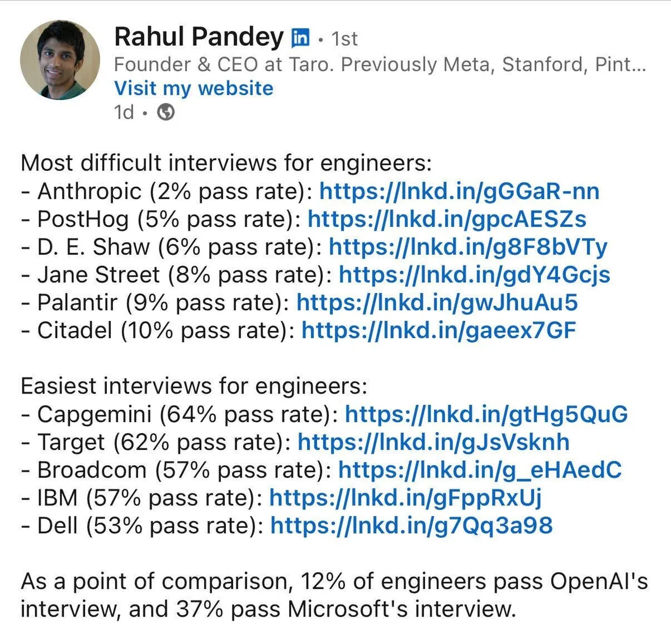671x644 pixels.
Task: Open Rahul Pandey's profile name link
Action: pyautogui.click(x=199, y=37)
